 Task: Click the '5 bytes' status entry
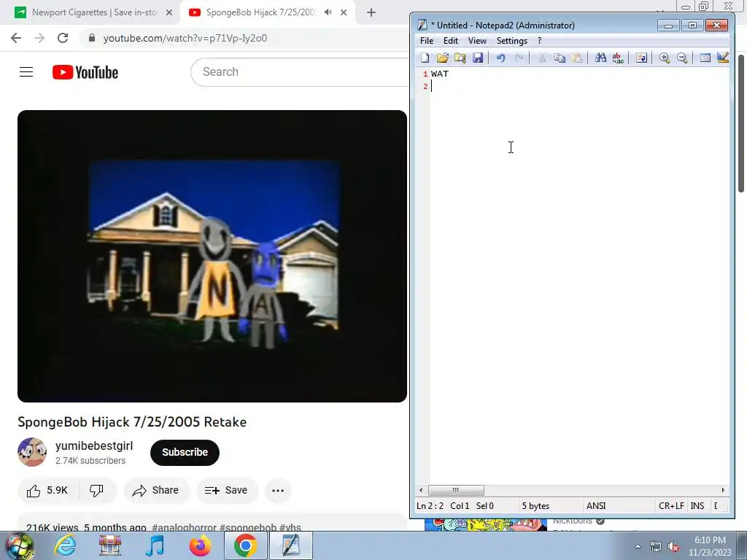coord(535,506)
